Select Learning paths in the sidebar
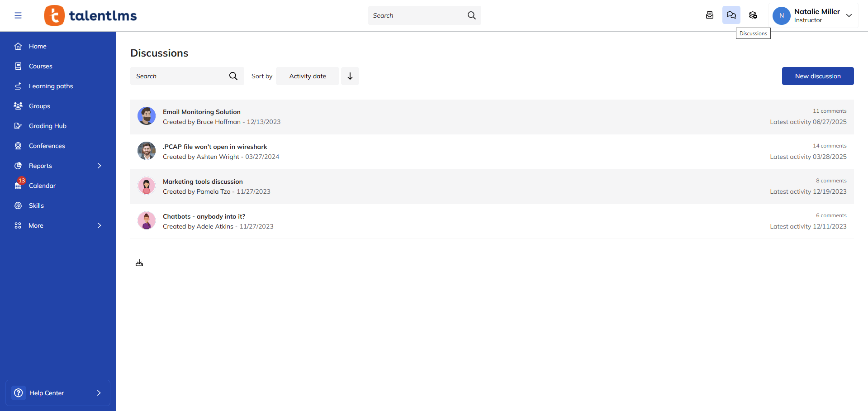The height and width of the screenshot is (411, 868). [x=51, y=86]
